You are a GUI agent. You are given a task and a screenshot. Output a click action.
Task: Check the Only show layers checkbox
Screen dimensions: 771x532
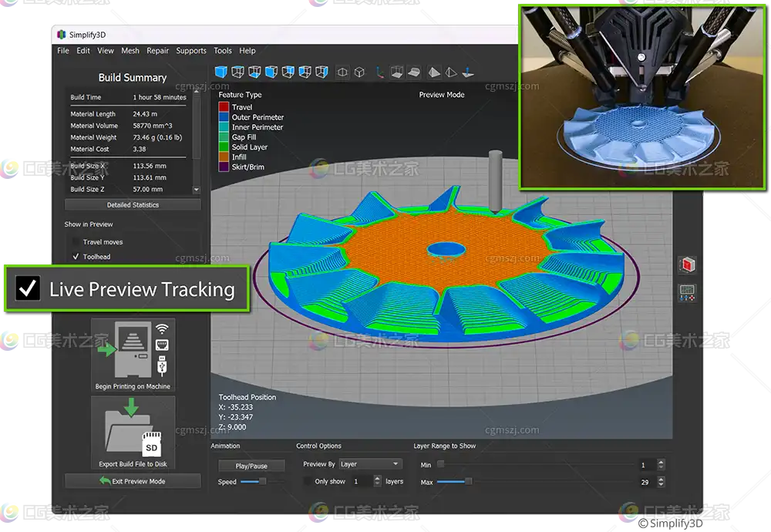point(308,481)
